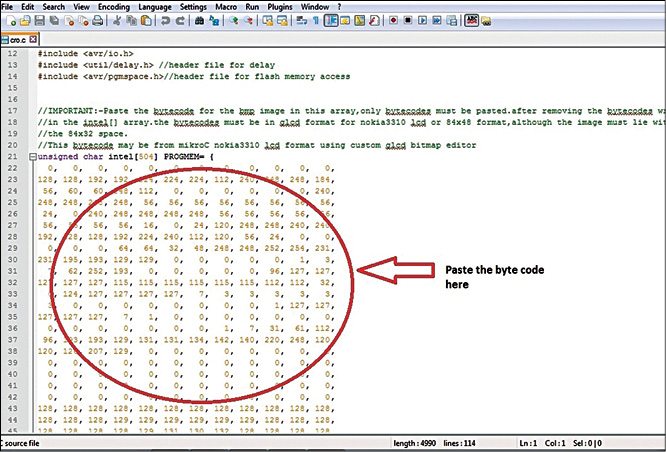Viewport: 666px width, 452px height.
Task: Open the Encoding menu
Action: (x=118, y=6)
